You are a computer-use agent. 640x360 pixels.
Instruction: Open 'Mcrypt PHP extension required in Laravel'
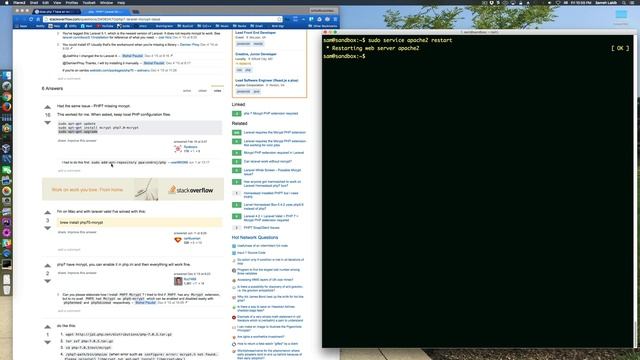(274, 153)
